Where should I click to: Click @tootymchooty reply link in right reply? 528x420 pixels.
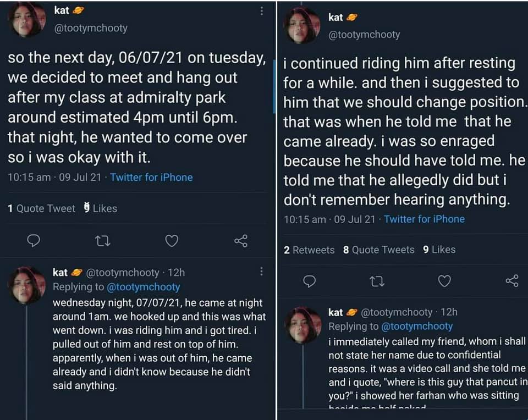(x=416, y=327)
